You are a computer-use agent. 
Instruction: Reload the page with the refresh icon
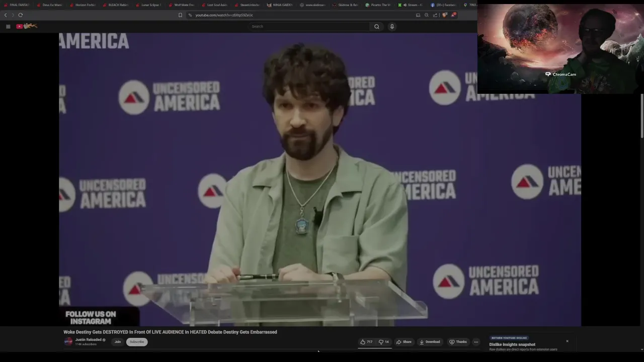[x=21, y=15]
